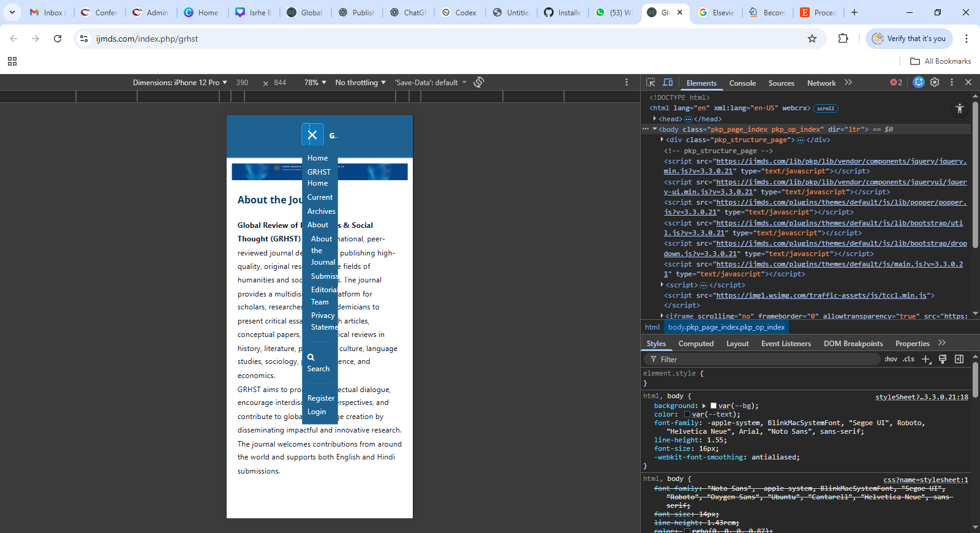Rotate the device viewport orientation
The height and width of the screenshot is (533, 980).
[479, 82]
